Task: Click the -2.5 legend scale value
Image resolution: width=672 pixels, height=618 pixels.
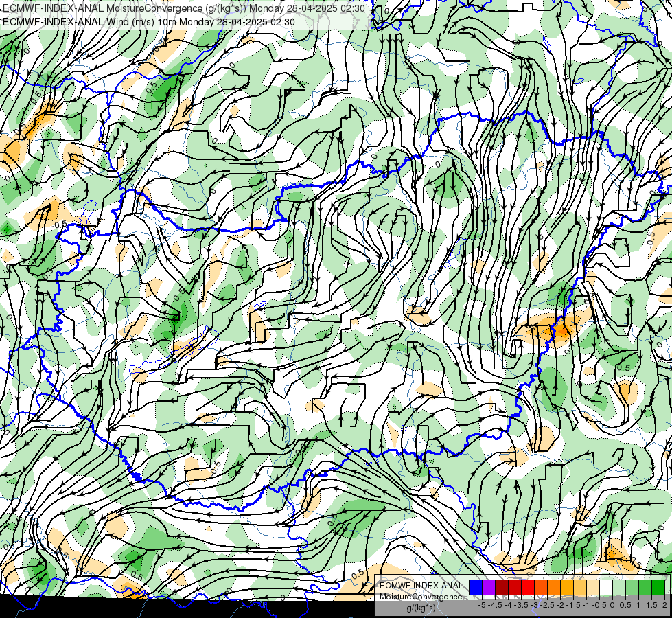Action: pos(547,605)
